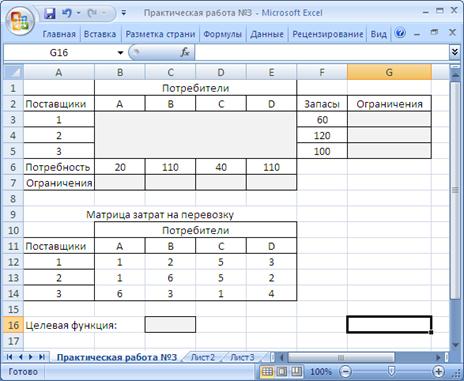Open Excel Help question mark icon
The height and width of the screenshot is (381, 464).
[400, 33]
